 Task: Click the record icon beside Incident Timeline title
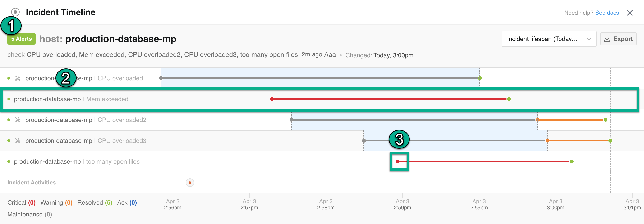pos(15,12)
